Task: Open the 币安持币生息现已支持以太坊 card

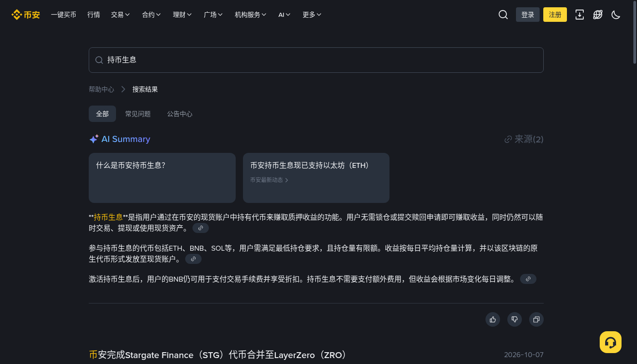Action: coord(316,178)
